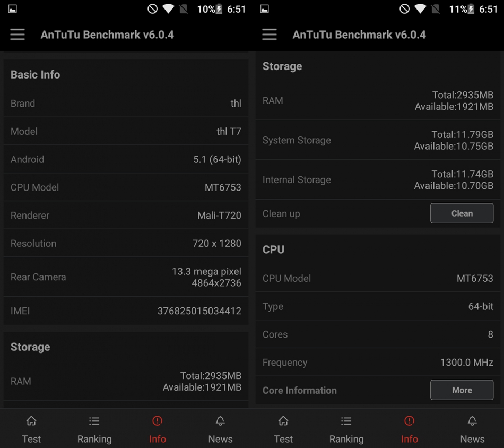Tap the do-not-disturb icon in left status bar
Viewport: 504px width, 448px height.
152,8
